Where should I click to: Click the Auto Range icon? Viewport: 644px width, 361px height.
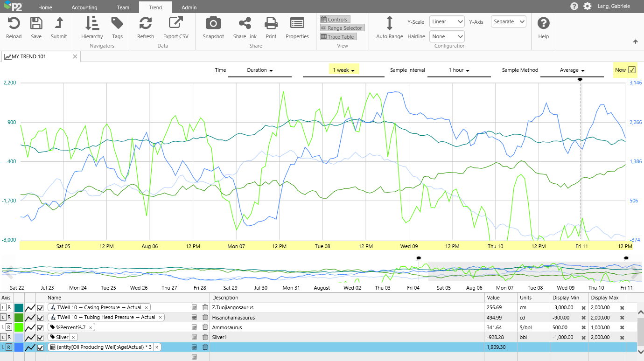(389, 23)
